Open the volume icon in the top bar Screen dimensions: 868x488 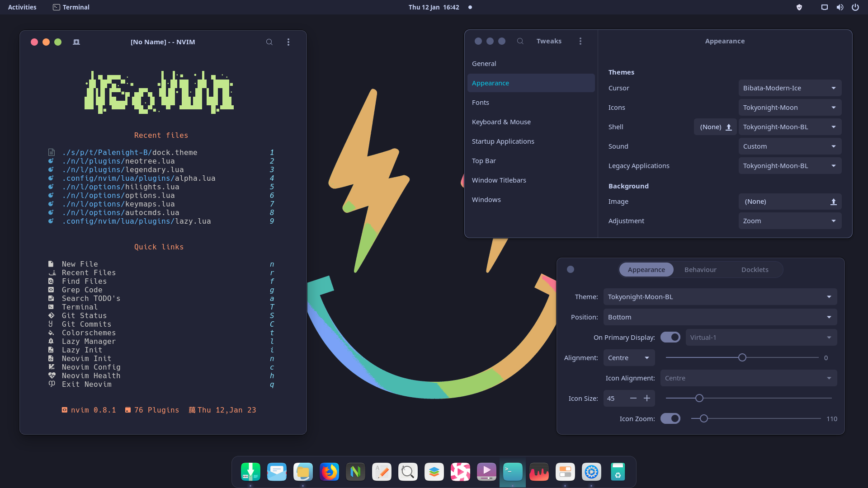point(840,7)
